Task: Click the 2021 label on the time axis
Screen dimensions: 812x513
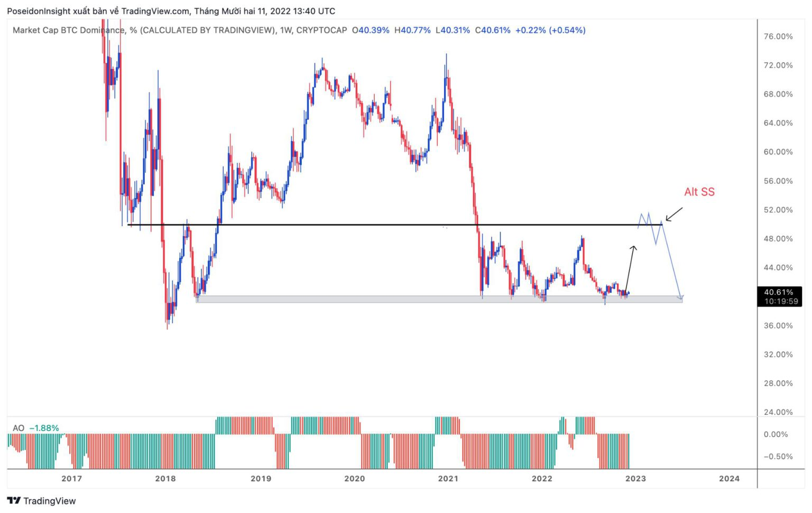Action: (448, 479)
